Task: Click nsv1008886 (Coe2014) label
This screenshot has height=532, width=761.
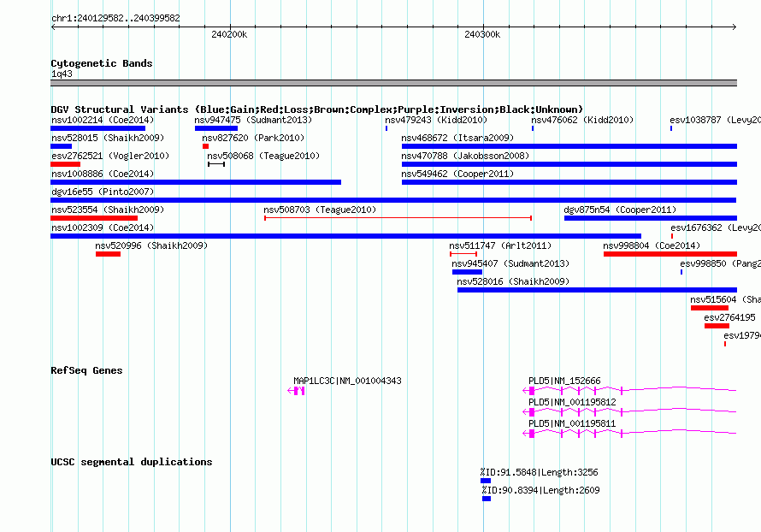Action: point(103,174)
